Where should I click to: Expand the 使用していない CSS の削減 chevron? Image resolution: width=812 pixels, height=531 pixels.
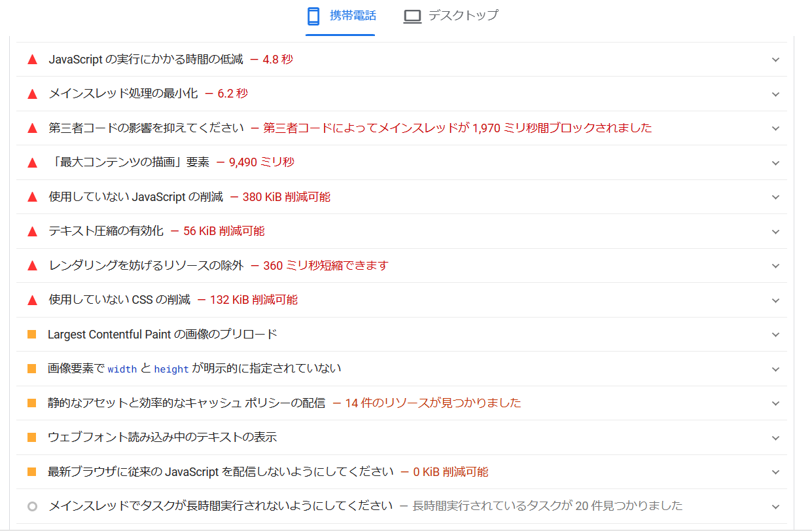coord(775,301)
